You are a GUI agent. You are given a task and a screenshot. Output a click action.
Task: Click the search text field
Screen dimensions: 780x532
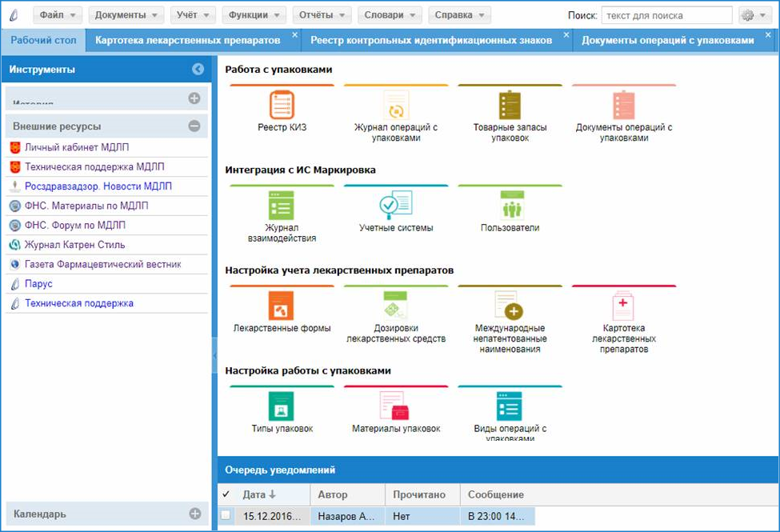(x=666, y=15)
